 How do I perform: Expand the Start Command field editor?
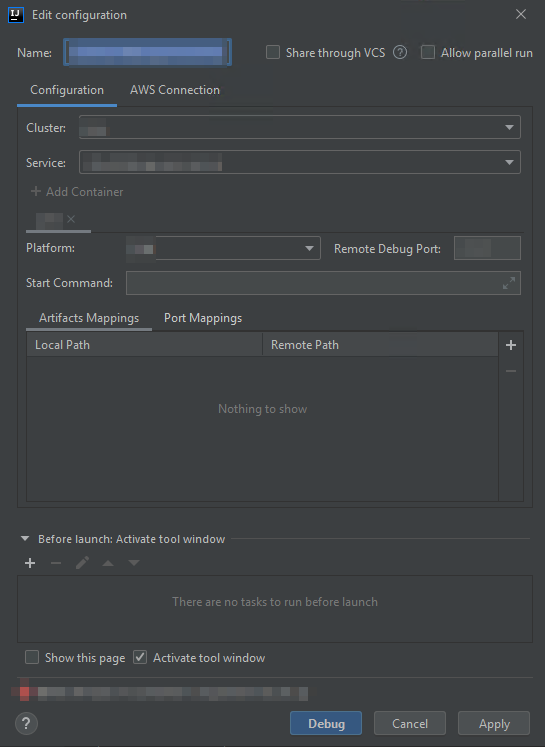(509, 283)
